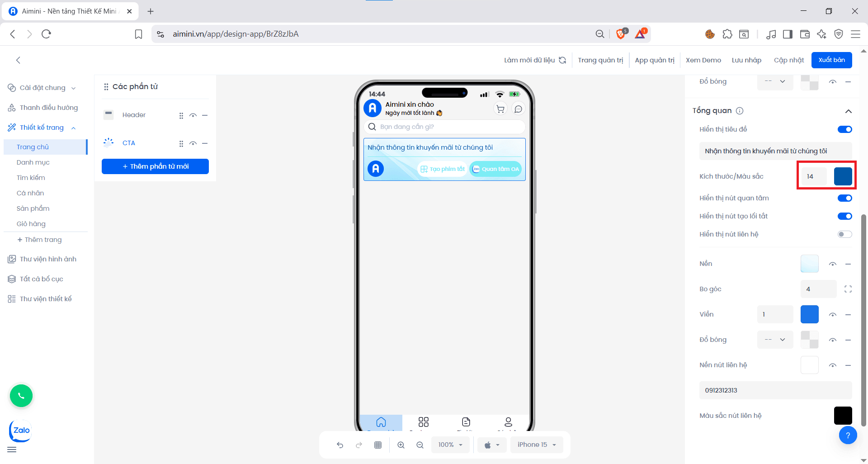Open Trang quản trị in top menu
Viewport: 868px width, 464px height.
[601, 60]
